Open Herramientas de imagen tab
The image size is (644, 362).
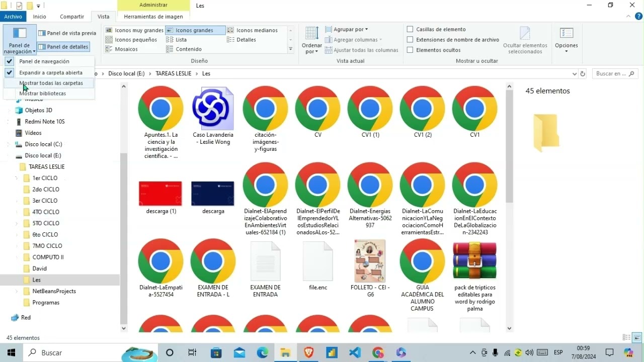coord(153,17)
